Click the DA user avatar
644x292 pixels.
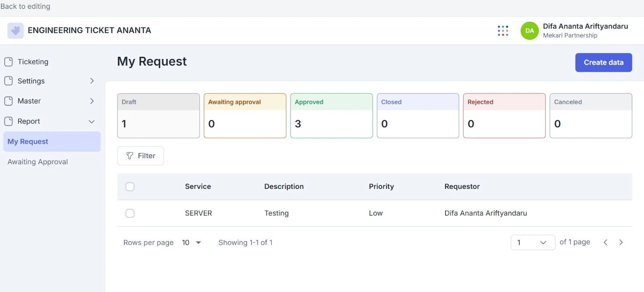[x=529, y=31]
